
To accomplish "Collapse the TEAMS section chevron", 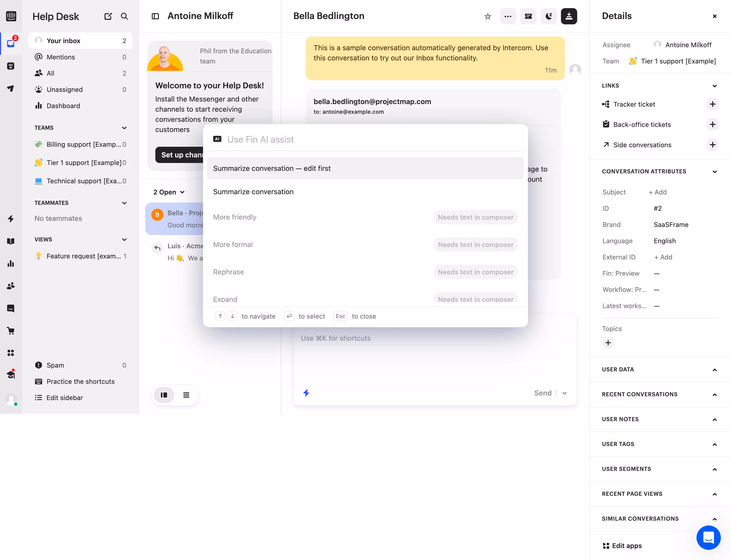I will click(x=124, y=128).
